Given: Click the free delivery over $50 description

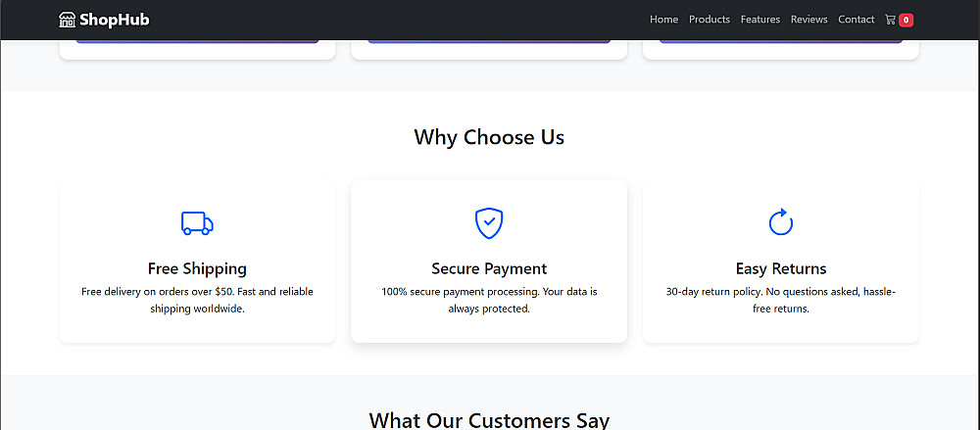Looking at the screenshot, I should coord(197,300).
